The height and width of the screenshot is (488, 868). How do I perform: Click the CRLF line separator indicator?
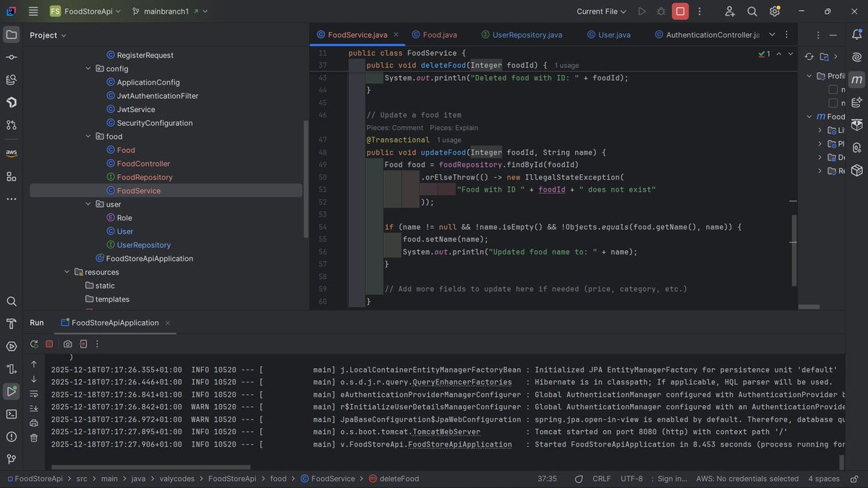click(601, 479)
